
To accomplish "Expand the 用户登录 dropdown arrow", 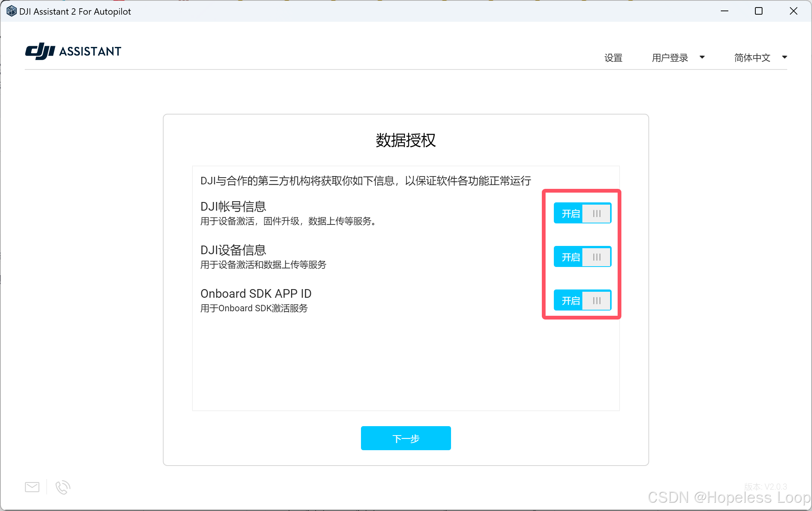I will point(702,57).
